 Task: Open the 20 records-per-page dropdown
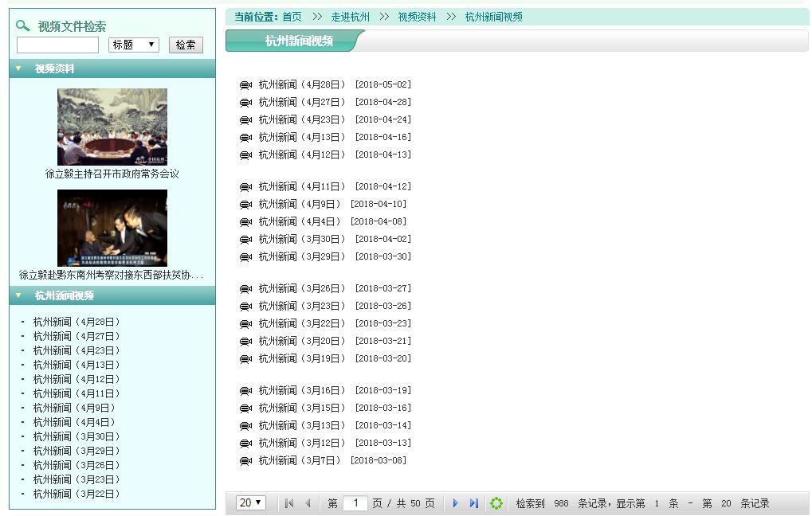(251, 503)
